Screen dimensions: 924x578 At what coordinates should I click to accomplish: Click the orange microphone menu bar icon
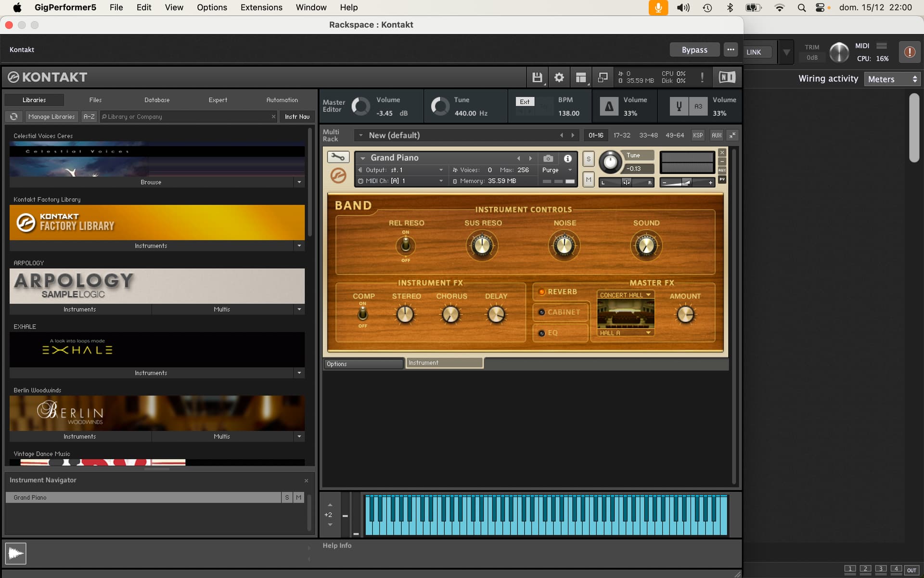pos(658,8)
